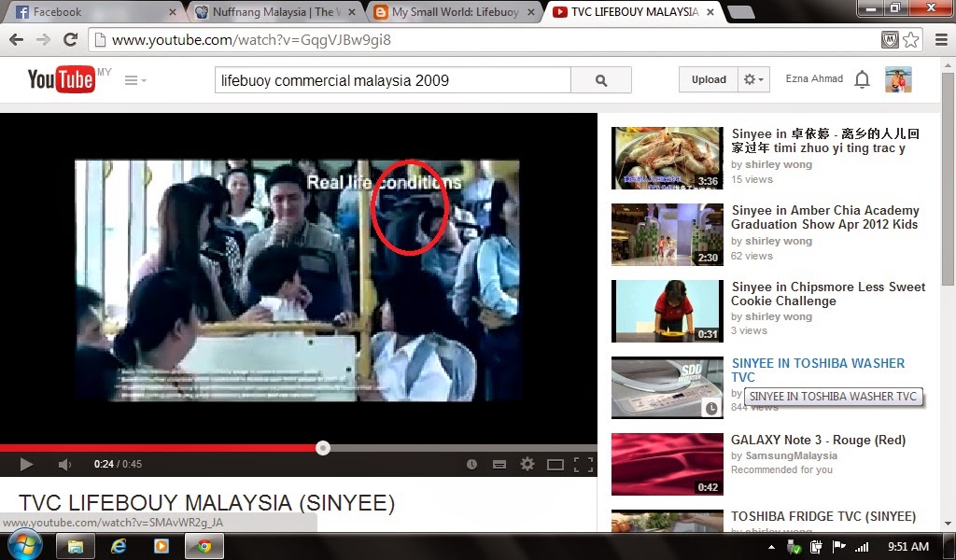Open Amber Chia graduation show thumbnail
956x560 pixels.
coord(667,234)
